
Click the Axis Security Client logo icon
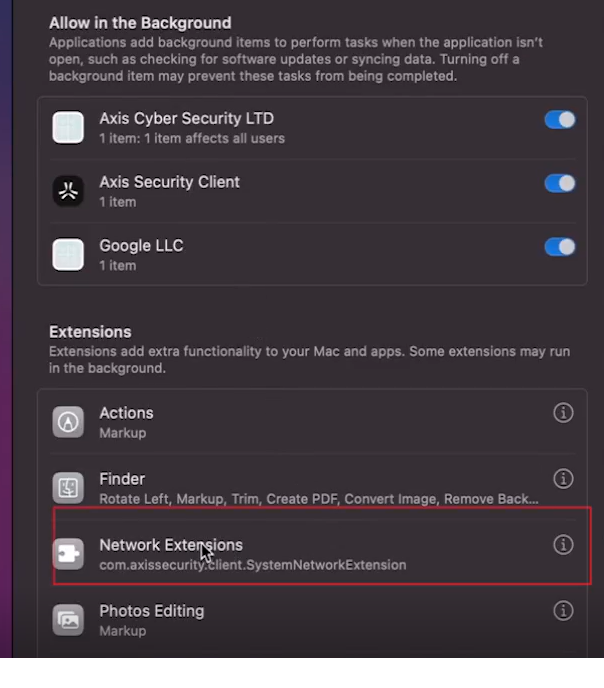click(x=68, y=191)
